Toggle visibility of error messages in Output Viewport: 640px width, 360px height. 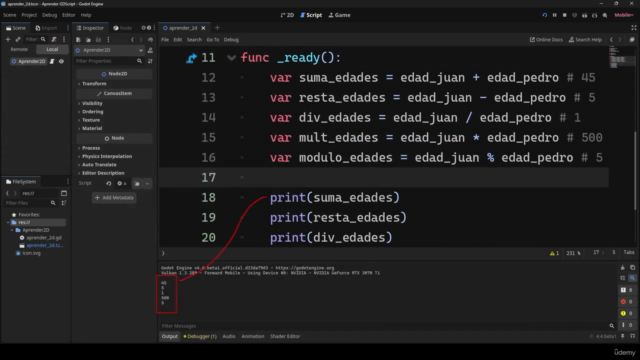627,302
